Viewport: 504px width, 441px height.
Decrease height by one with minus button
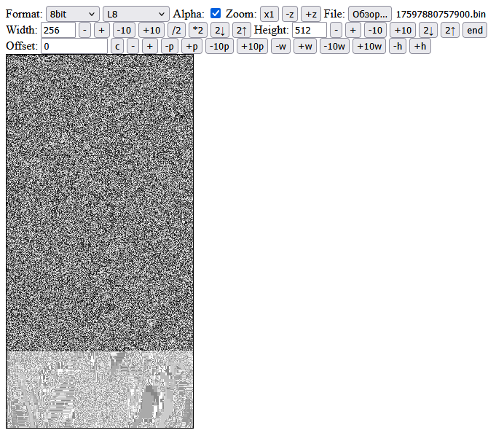point(336,30)
